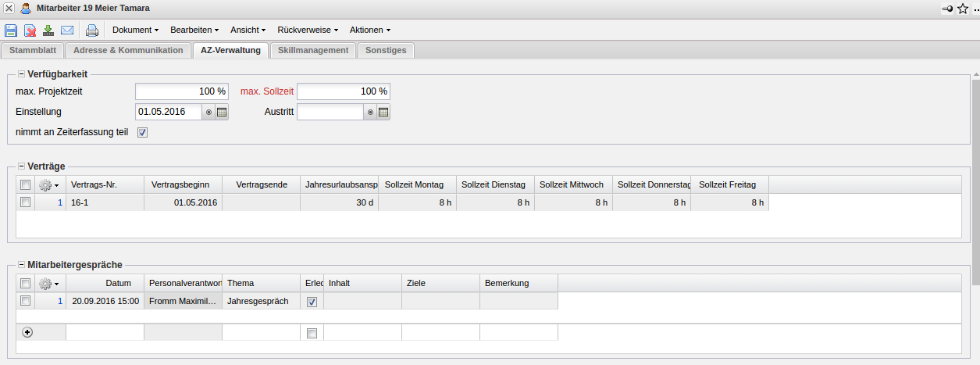980x365 pixels.
Task: Click the blue floppy disk save icon
Action: tap(11, 30)
